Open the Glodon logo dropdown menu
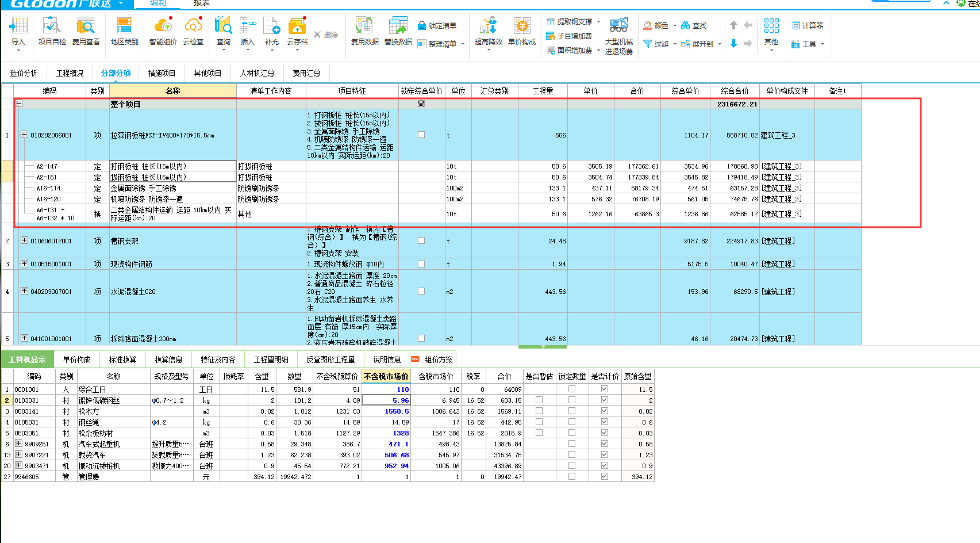Image resolution: width=980 pixels, height=543 pixels. click(121, 3)
